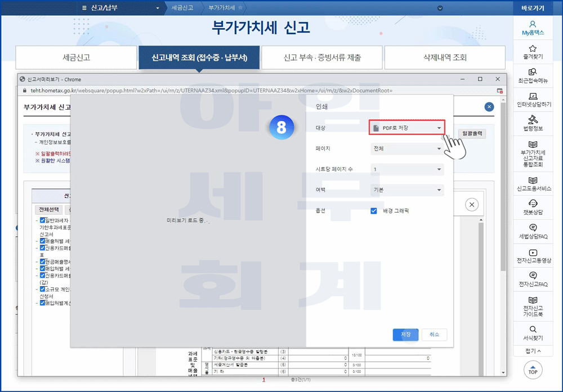This screenshot has width=563, height=392.
Task: Open 페이지 dropdown set to 전체
Action: click(407, 148)
